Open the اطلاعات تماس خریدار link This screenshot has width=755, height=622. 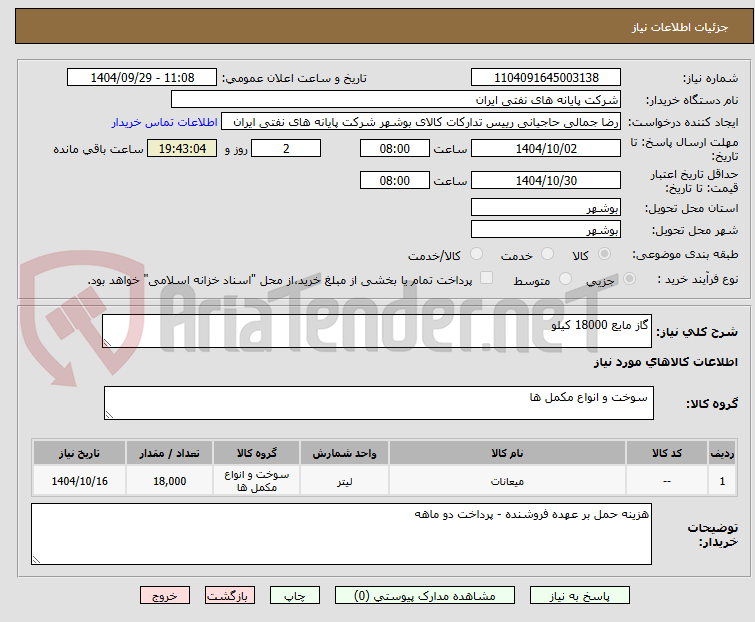164,122
